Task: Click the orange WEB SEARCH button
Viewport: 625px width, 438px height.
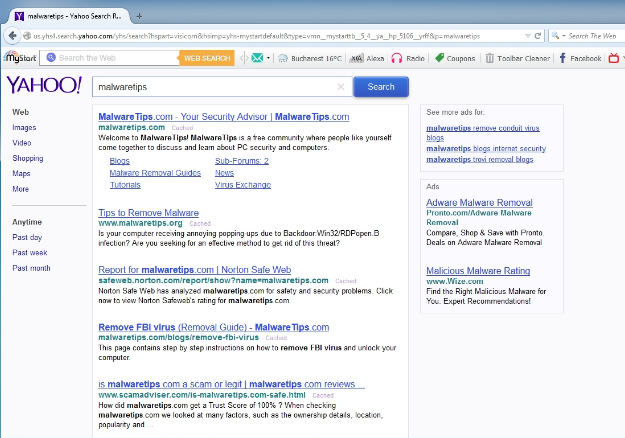Action: [x=207, y=58]
